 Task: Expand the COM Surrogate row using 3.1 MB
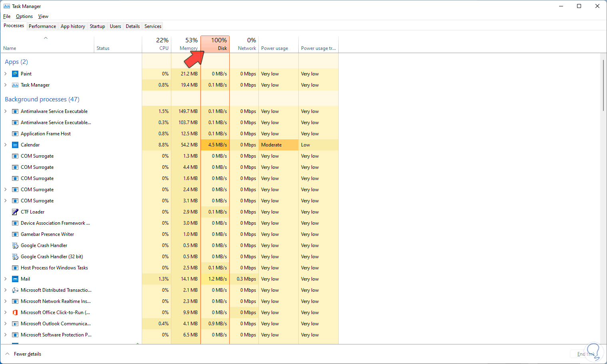(x=5, y=201)
